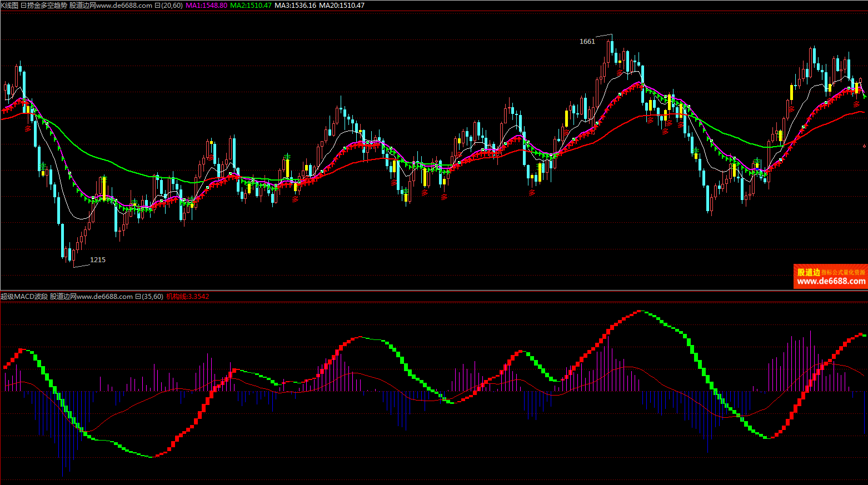Select the 超级MACD波段 indicator title

pos(24,297)
